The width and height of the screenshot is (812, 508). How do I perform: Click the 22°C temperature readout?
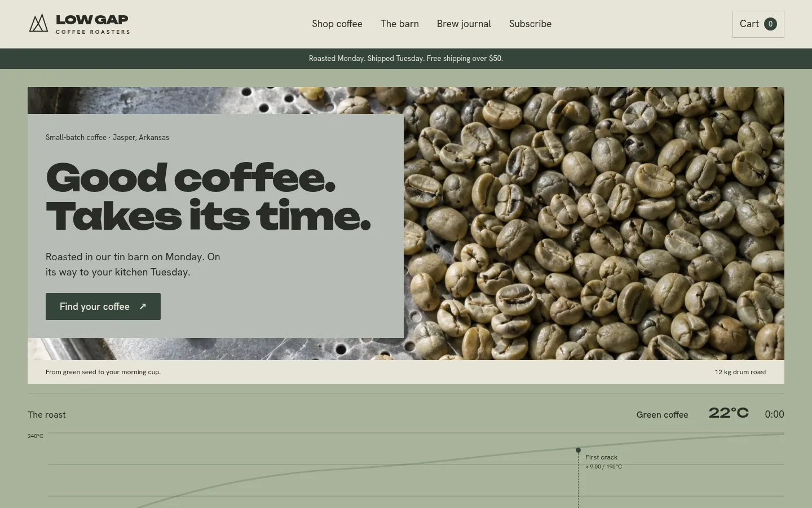point(729,413)
